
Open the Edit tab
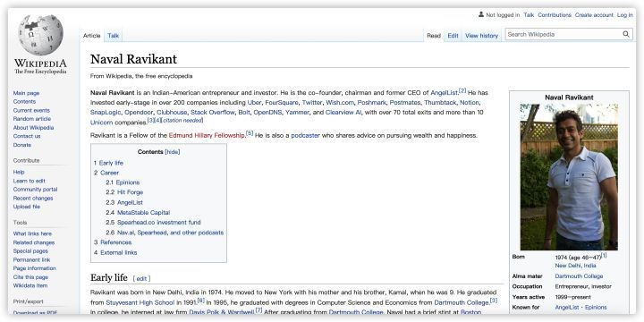453,36
